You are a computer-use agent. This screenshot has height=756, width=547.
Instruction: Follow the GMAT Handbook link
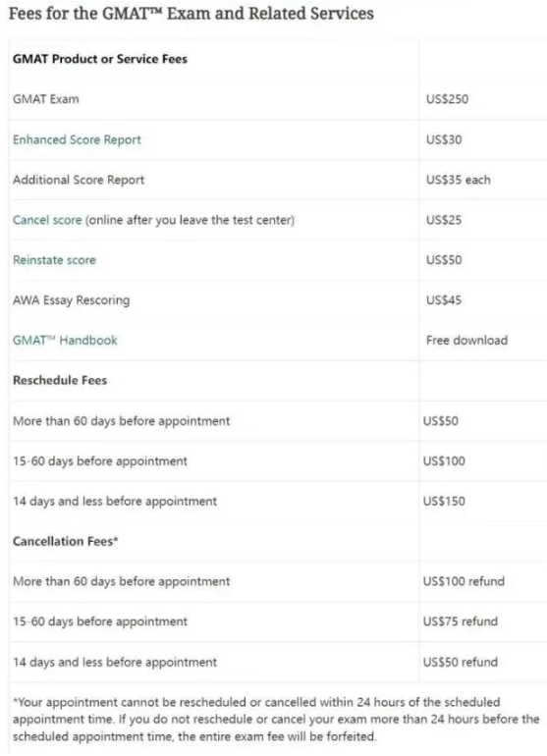[65, 341]
